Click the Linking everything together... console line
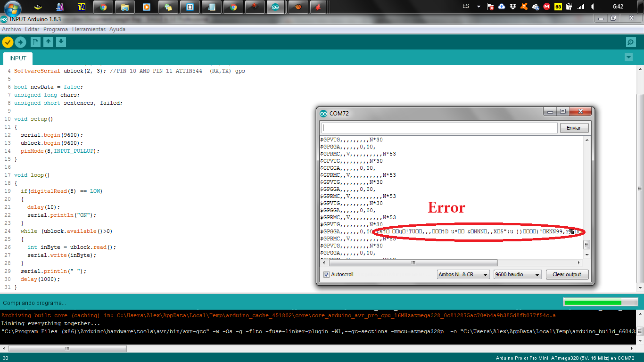Screen dimensions: 644x362 pos(51,323)
